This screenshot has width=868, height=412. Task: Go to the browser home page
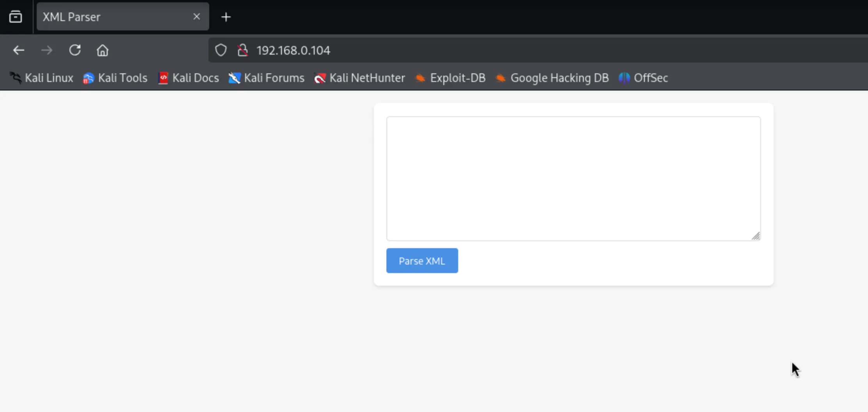pyautogui.click(x=103, y=50)
